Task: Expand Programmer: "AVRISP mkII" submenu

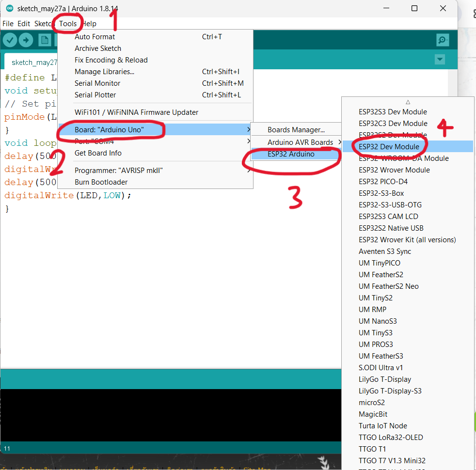Action: point(156,170)
